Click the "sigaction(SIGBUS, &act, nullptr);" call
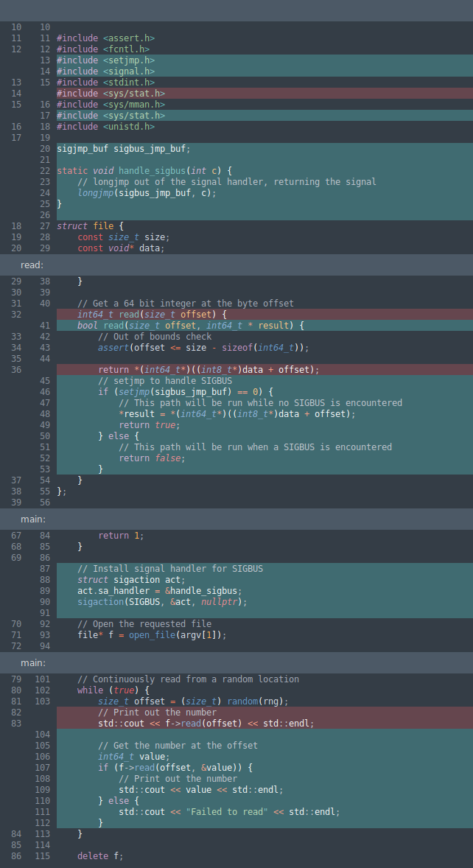 pyautogui.click(x=162, y=602)
